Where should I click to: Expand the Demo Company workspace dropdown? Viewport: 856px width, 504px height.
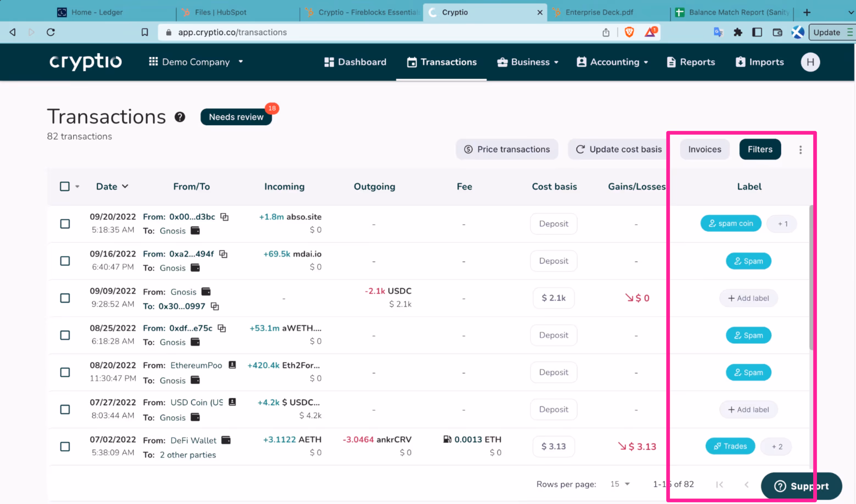pyautogui.click(x=196, y=62)
